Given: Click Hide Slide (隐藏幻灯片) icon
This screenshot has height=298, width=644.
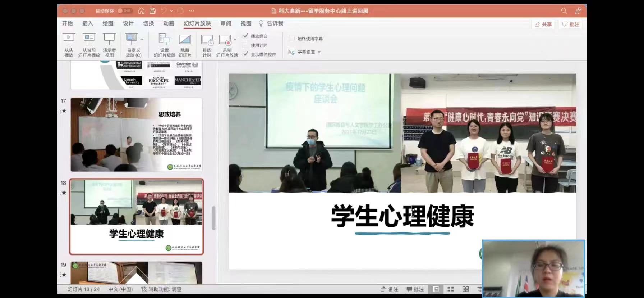Looking at the screenshot, I should [x=185, y=45].
